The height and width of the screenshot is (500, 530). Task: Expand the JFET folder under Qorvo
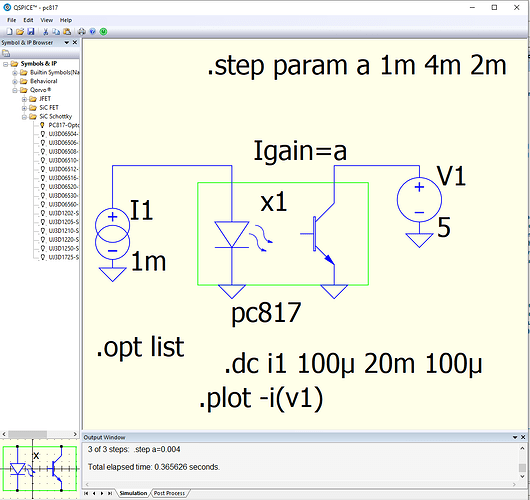(24, 99)
